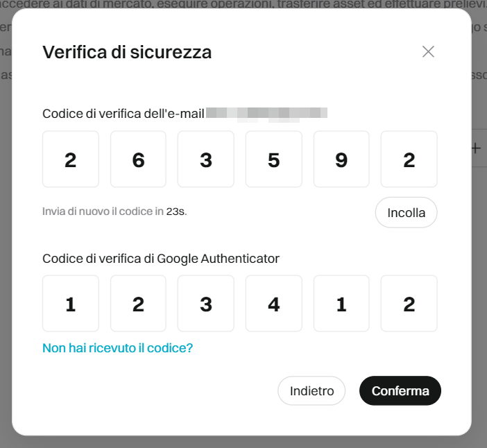Screen dimensions: 487x448
Task: Click the Google Authenticator code label
Action: (x=161, y=259)
